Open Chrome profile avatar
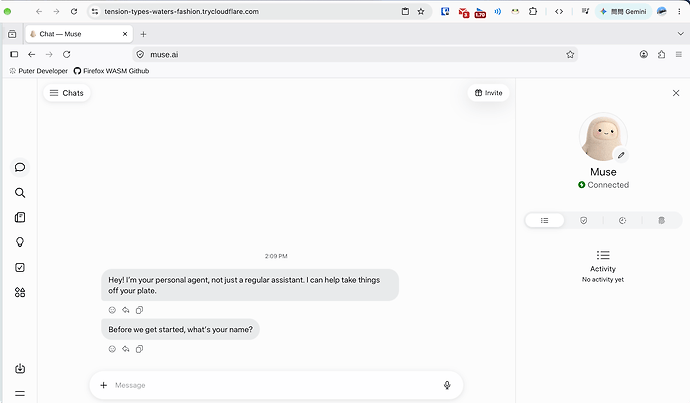 [661, 12]
